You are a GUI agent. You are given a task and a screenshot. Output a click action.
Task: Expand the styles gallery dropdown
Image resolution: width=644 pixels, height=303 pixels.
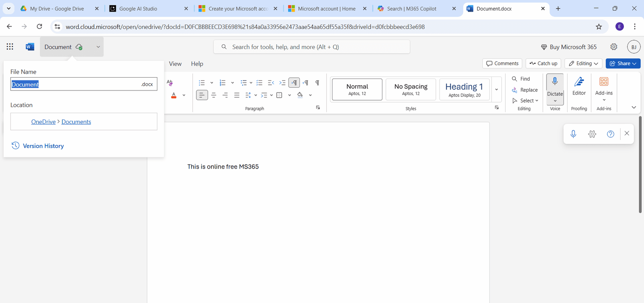(x=496, y=89)
